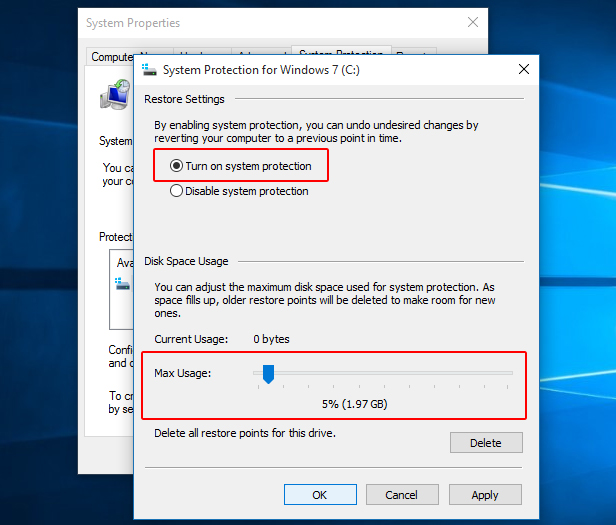616x525 pixels.
Task: Close the System Protection for Windows 7 dialog
Action: 523,70
